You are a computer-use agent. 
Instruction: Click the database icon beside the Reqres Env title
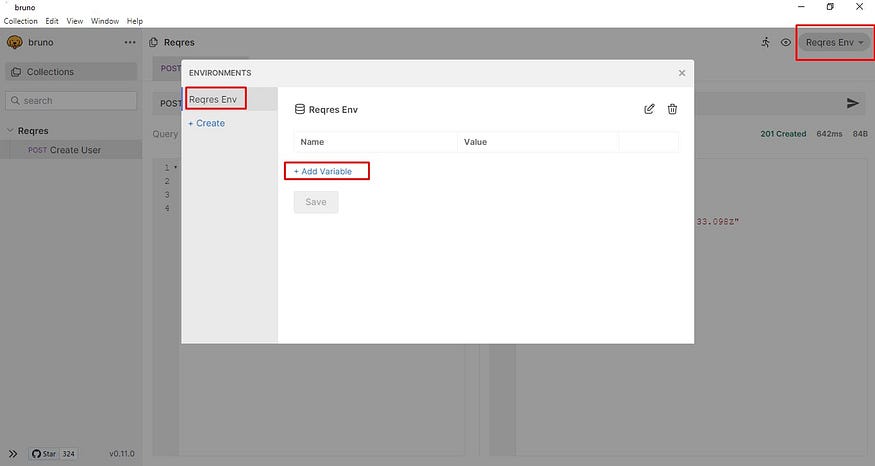tap(300, 109)
